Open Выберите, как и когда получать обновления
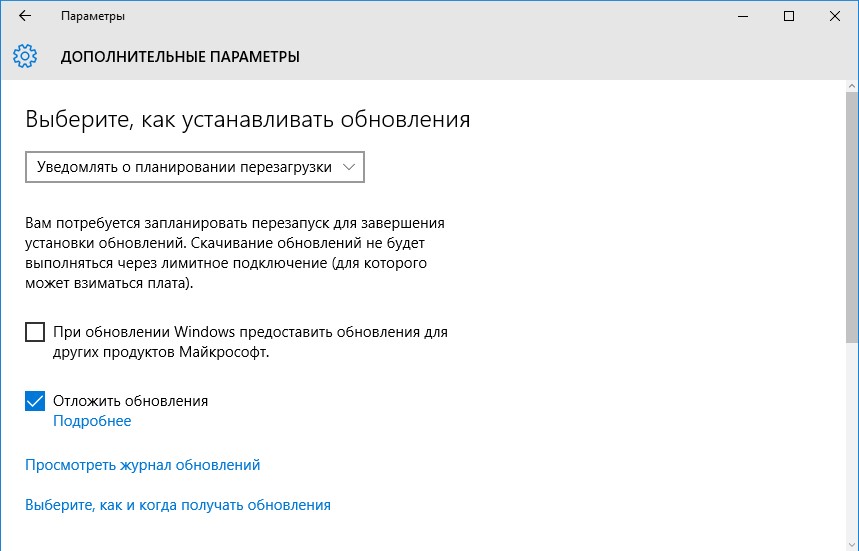The width and height of the screenshot is (859, 551). coord(178,505)
